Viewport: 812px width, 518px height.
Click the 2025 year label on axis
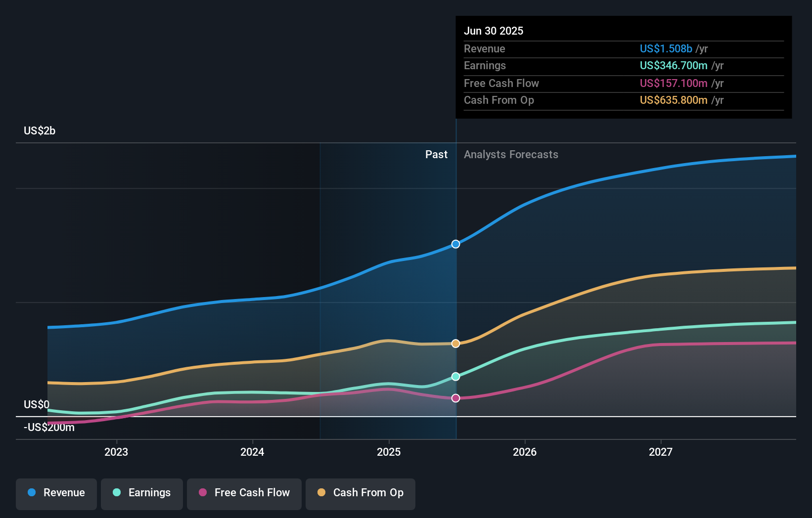point(389,451)
